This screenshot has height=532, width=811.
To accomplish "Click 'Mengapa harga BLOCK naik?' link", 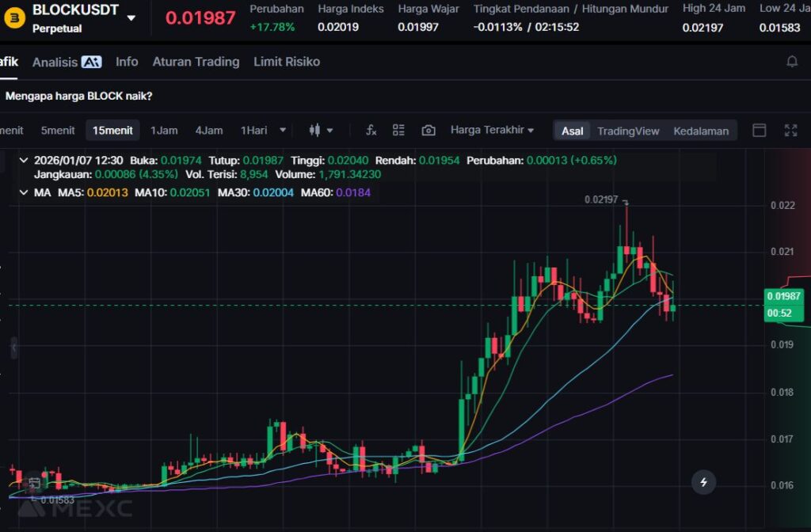I will (79, 96).
